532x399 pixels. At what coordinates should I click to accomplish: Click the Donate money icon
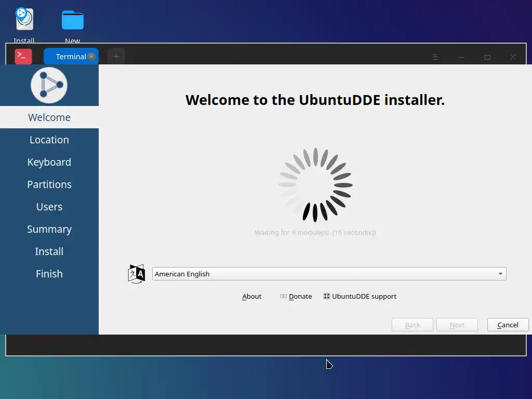(x=283, y=296)
